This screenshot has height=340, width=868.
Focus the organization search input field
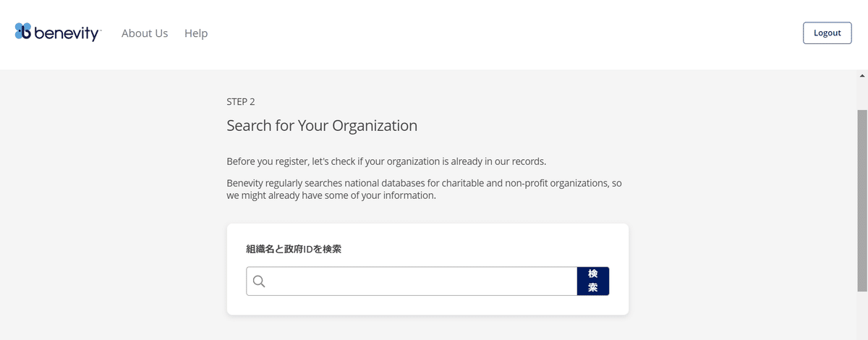[x=420, y=281]
